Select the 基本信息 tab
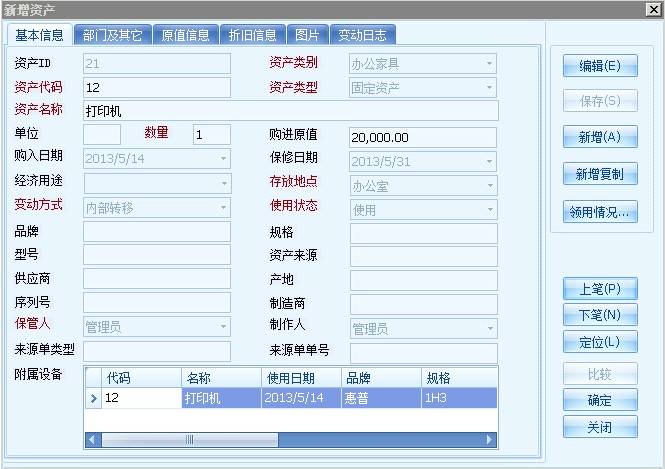665x469 pixels. 39,35
